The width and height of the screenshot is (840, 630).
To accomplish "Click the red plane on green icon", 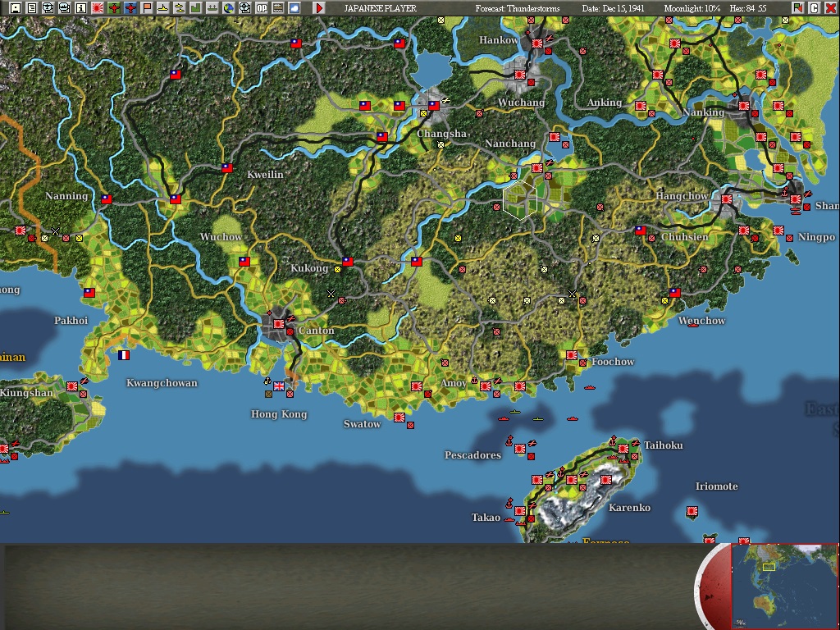I will tap(114, 8).
